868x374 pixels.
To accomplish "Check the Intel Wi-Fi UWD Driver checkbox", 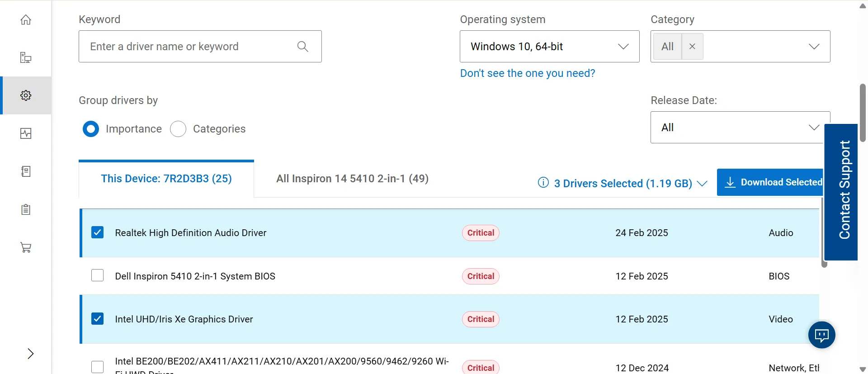I will (97, 367).
